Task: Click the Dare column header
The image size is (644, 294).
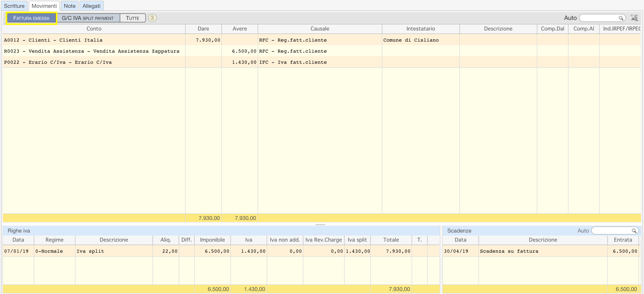Action: 204,29
